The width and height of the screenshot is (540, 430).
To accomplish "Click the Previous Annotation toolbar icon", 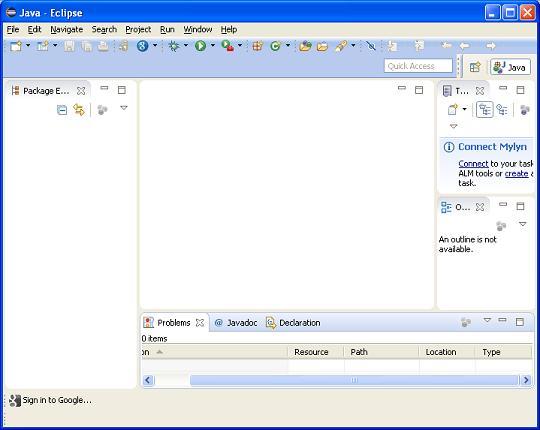I will (419, 46).
